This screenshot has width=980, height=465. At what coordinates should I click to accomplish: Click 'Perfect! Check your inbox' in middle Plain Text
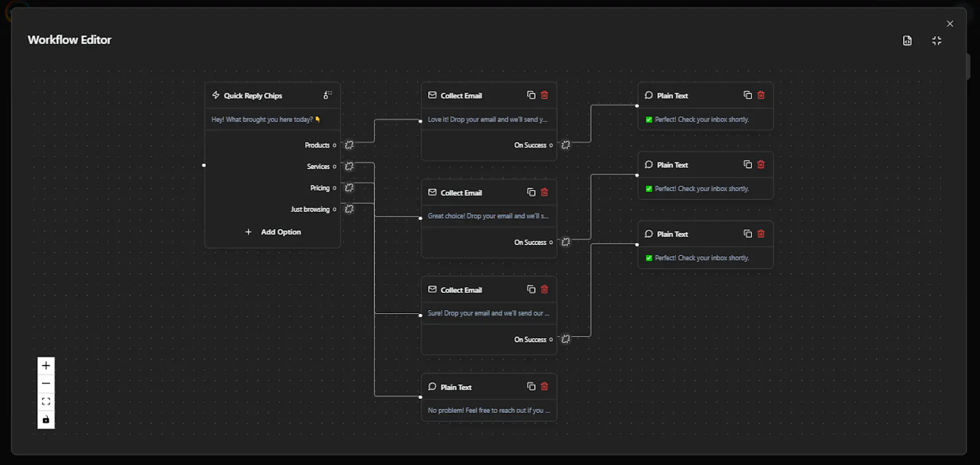[x=698, y=189]
